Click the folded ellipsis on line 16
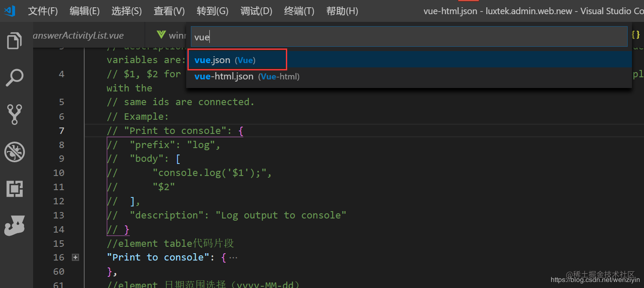Viewport: 644px width, 288px height. (x=233, y=258)
